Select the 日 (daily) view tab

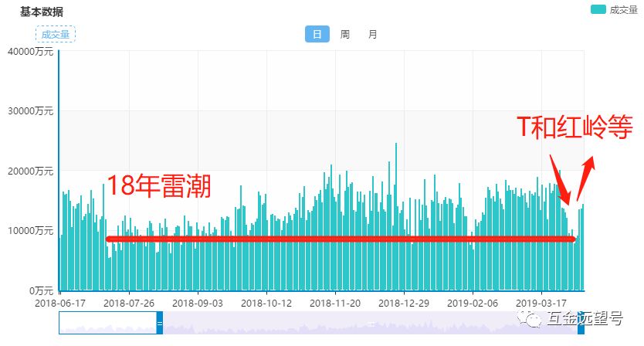tap(317, 34)
